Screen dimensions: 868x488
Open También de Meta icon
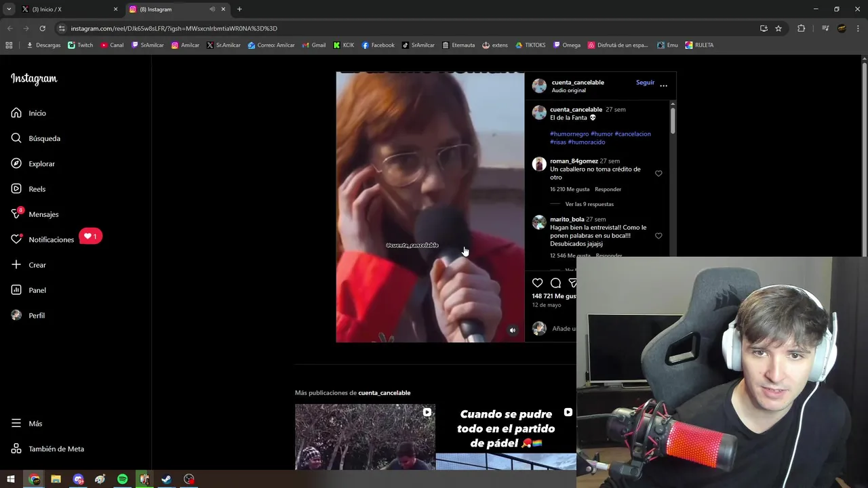click(x=16, y=449)
